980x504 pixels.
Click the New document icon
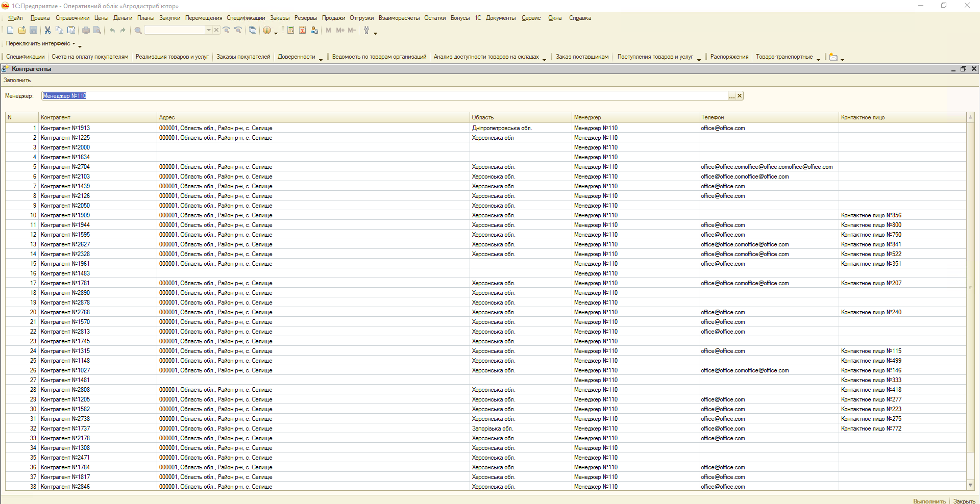tap(10, 31)
